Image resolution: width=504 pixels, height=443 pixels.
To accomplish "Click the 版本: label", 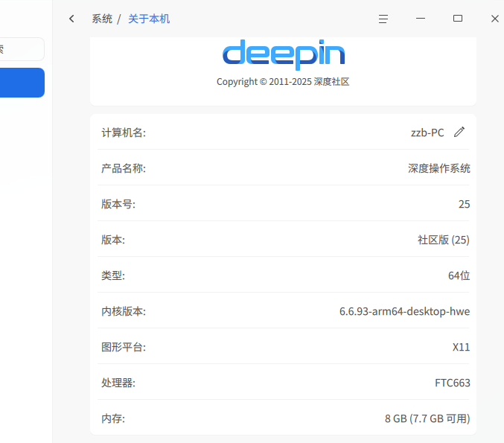I will click(x=113, y=240).
